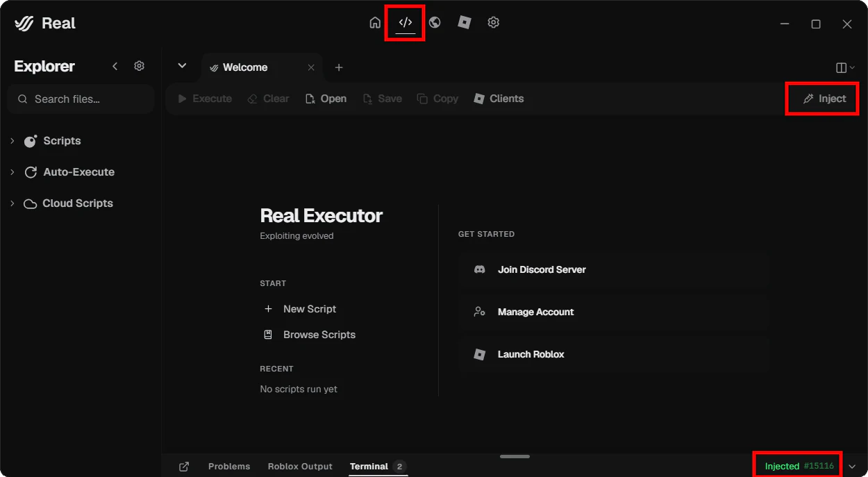
Task: Collapse the bottom panel chevron
Action: 852,467
